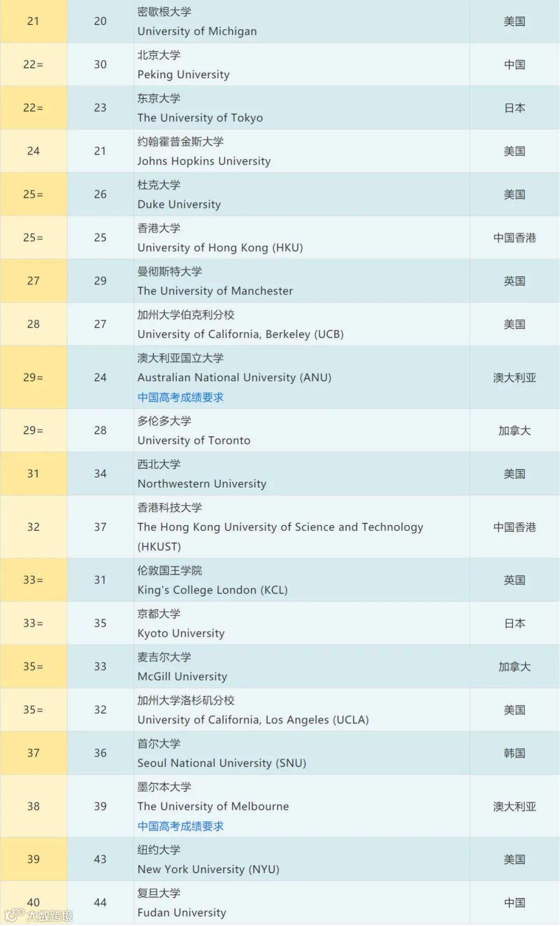This screenshot has height=926, width=560.
Task: Click country 日本 in Tokyo row
Action: 514,108
